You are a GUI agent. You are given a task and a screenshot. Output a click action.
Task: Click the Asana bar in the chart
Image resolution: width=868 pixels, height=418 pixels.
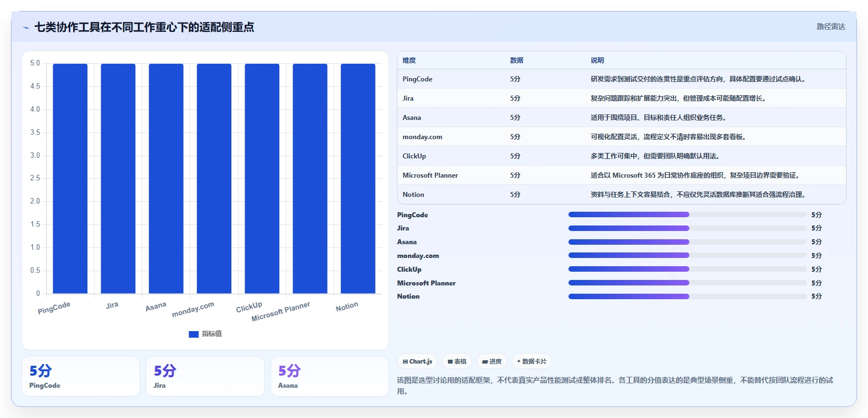[x=166, y=179]
